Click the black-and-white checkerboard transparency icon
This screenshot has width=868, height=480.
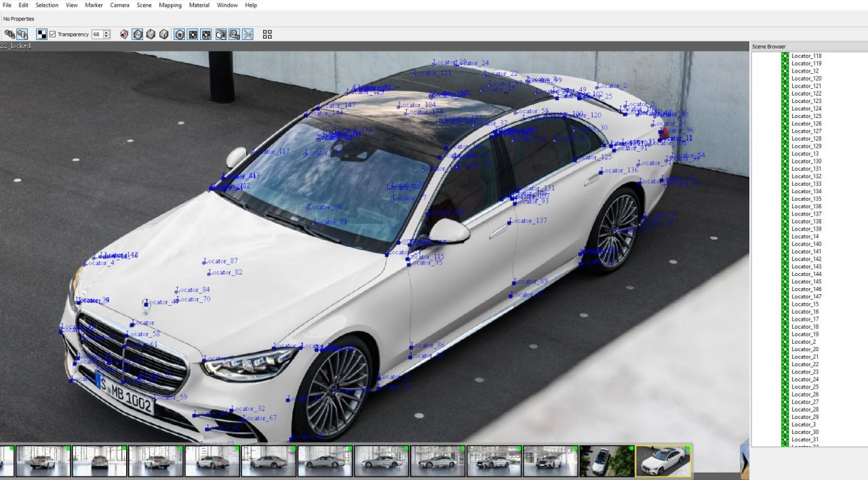(x=42, y=34)
